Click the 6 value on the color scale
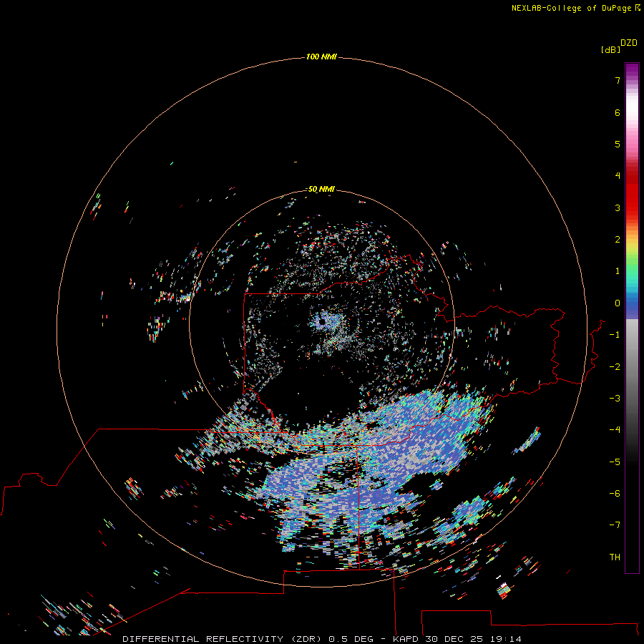Viewport: 644px width, 644px height. [x=618, y=112]
